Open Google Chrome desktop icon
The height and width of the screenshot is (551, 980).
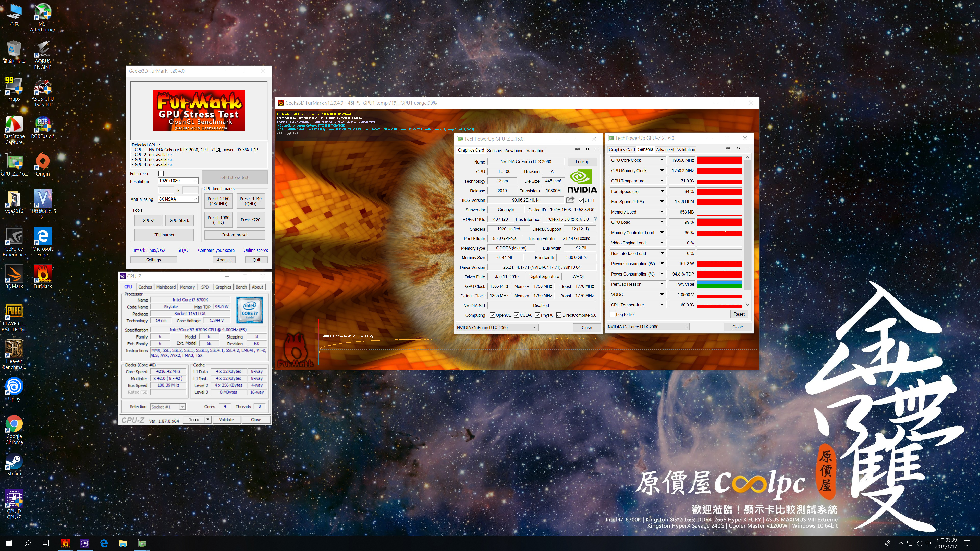(14, 430)
